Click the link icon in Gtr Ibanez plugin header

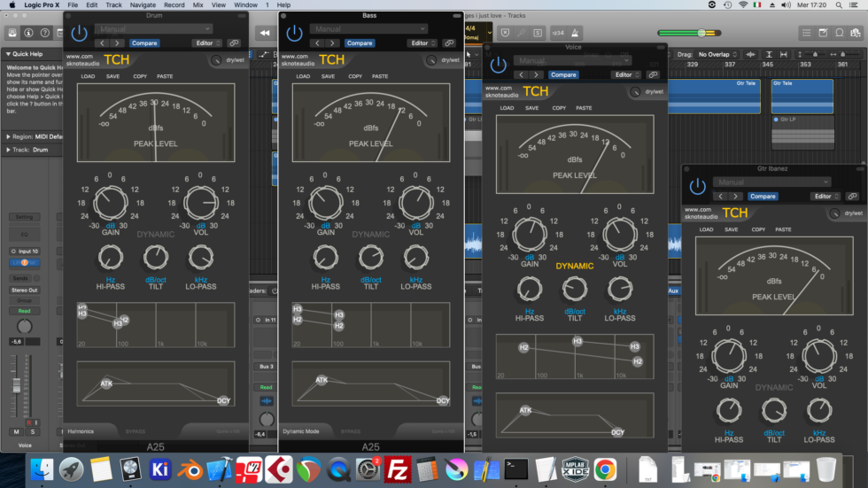coord(852,197)
